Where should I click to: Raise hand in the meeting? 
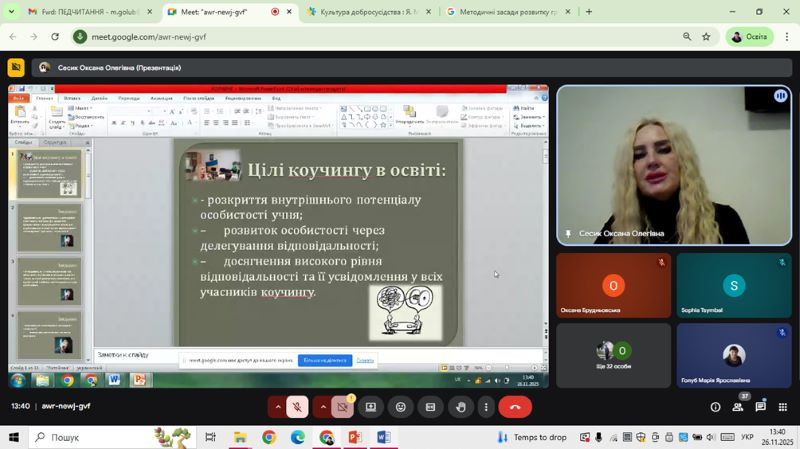pyautogui.click(x=460, y=407)
